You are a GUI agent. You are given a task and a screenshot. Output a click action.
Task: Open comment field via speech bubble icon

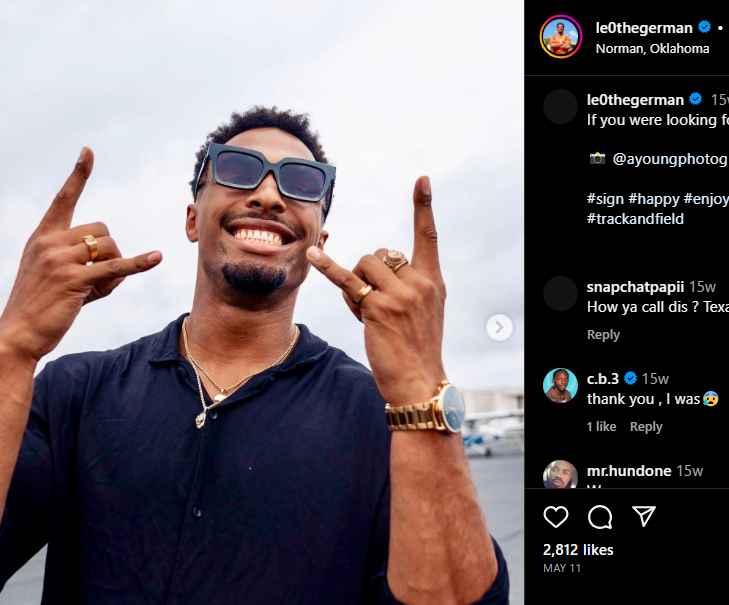click(x=600, y=517)
